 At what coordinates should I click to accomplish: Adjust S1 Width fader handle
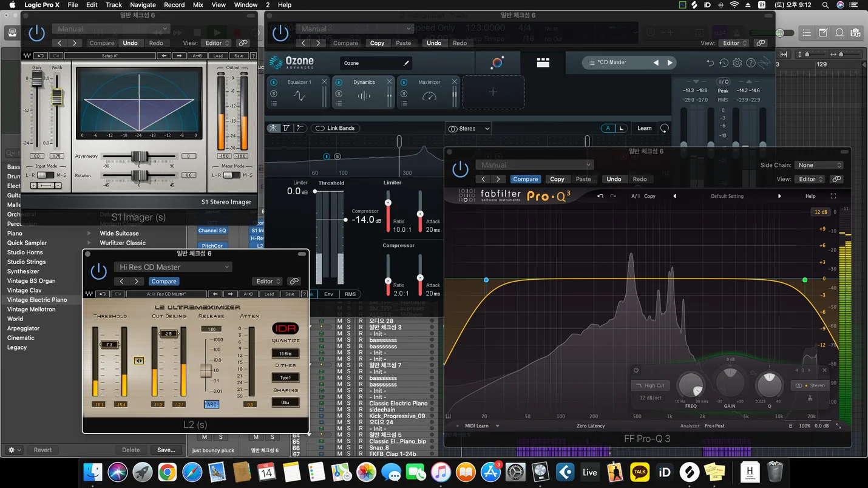point(57,95)
